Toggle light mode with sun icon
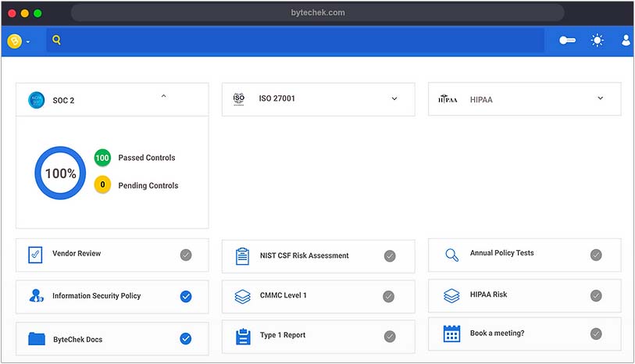The image size is (635, 364). (x=597, y=41)
